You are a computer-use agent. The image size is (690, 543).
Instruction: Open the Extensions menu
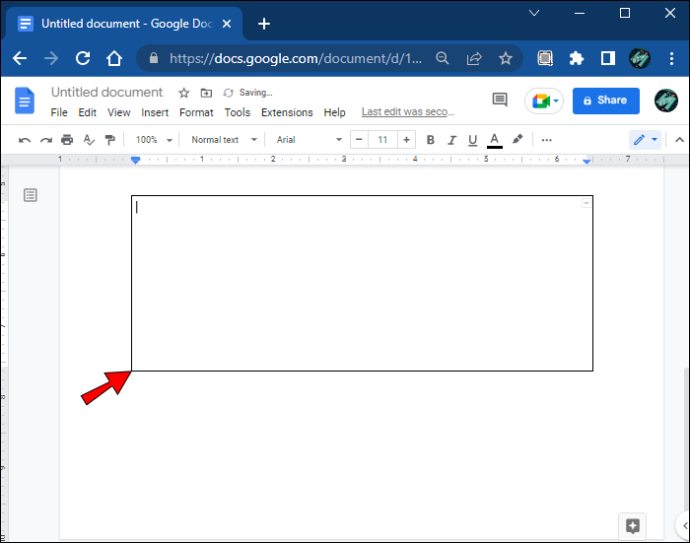287,113
